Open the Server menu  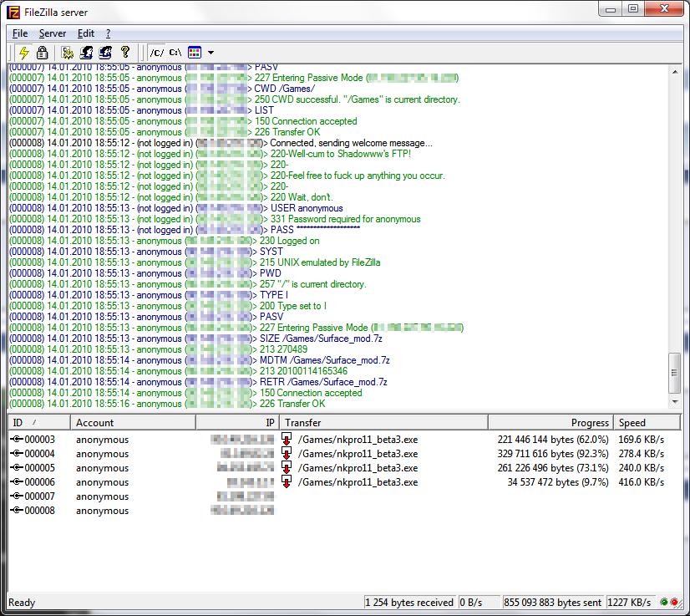click(53, 33)
